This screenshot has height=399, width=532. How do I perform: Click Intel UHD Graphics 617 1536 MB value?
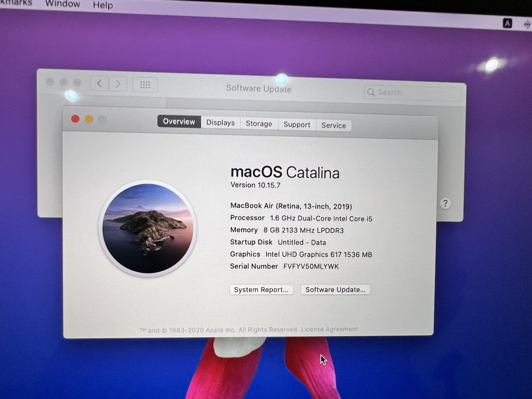[318, 255]
